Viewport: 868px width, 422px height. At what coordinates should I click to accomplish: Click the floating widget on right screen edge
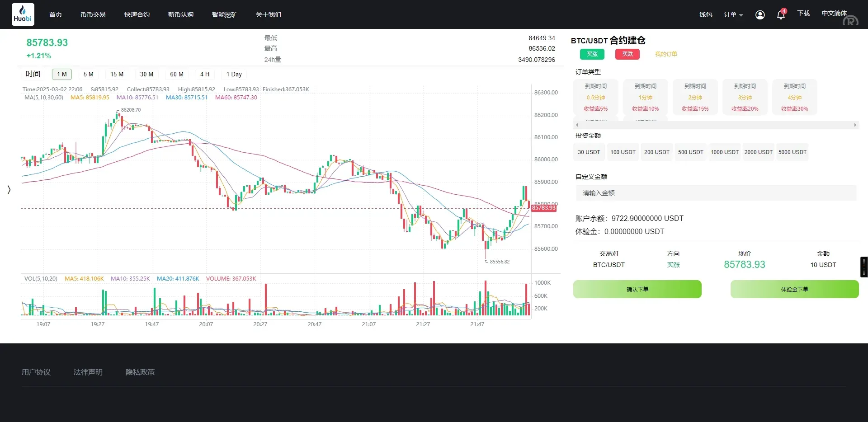pos(864,267)
